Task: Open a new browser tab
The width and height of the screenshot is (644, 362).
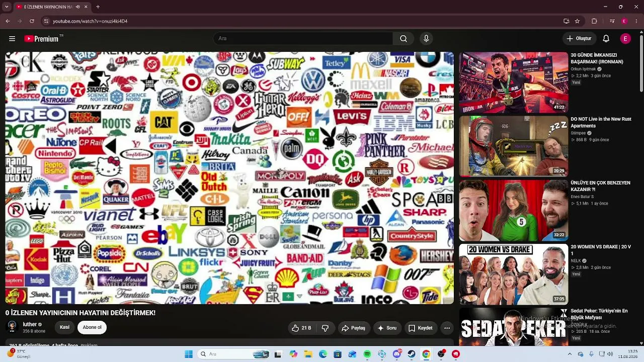Action: (x=98, y=7)
